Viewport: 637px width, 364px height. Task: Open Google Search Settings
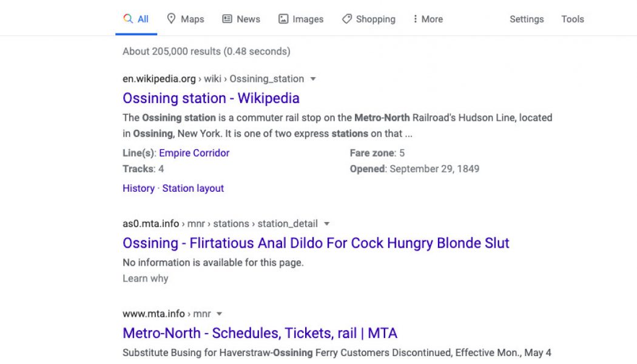pyautogui.click(x=526, y=19)
